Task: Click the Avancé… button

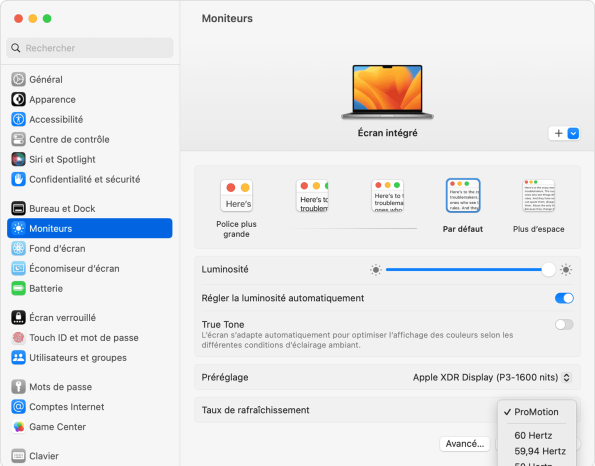Action: tap(464, 444)
